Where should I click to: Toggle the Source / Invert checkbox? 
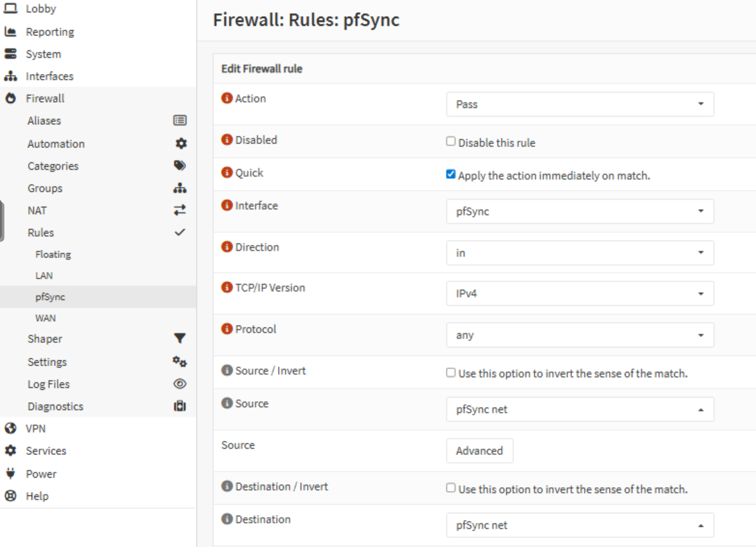[451, 373]
